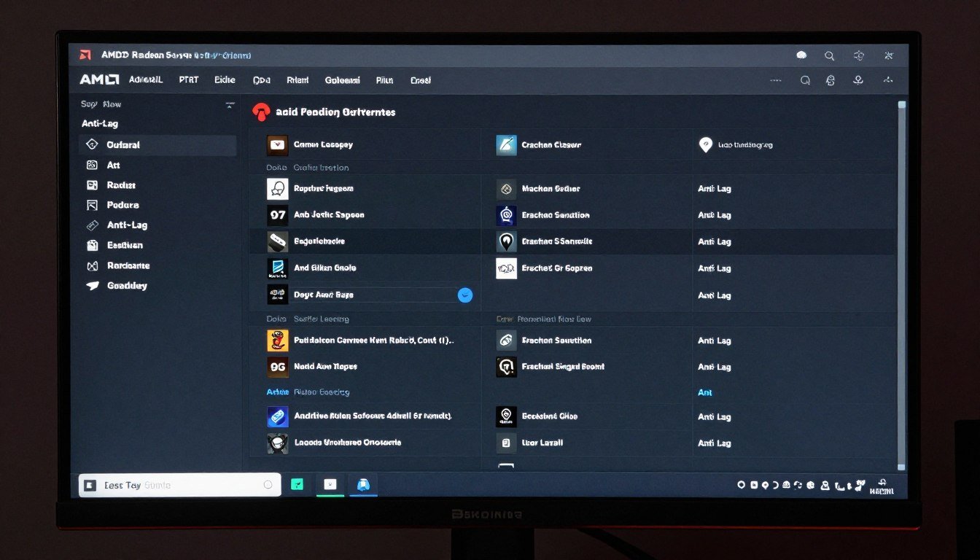
Task: Click the chat bubble icon in title bar
Action: pos(801,55)
